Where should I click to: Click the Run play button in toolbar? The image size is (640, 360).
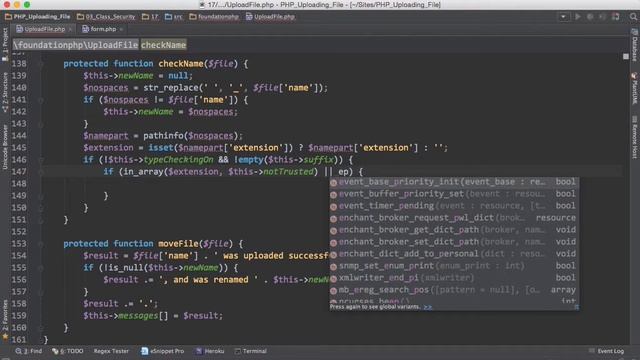[x=578, y=17]
